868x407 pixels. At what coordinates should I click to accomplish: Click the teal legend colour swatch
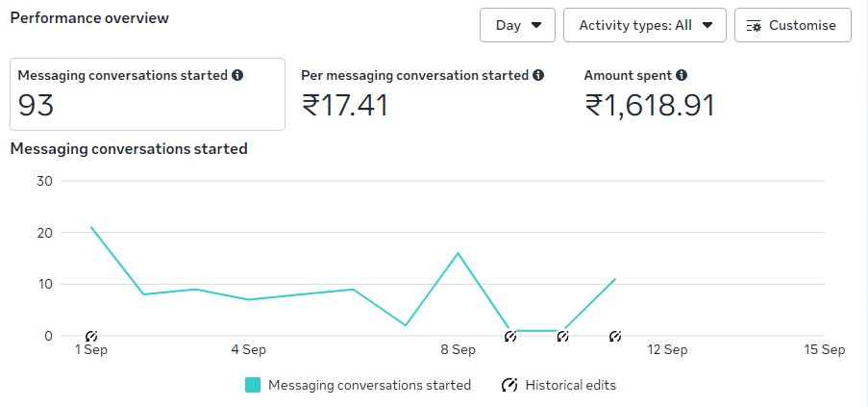(x=253, y=385)
